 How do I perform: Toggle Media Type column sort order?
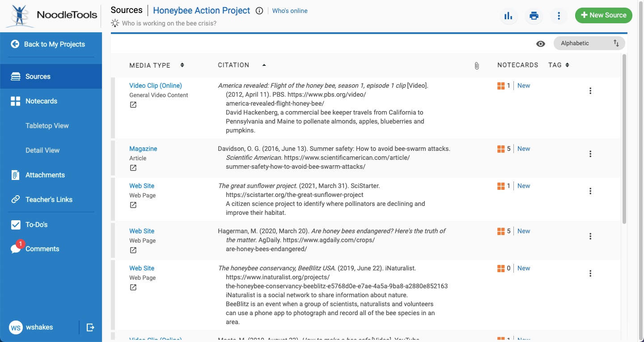[x=182, y=65]
